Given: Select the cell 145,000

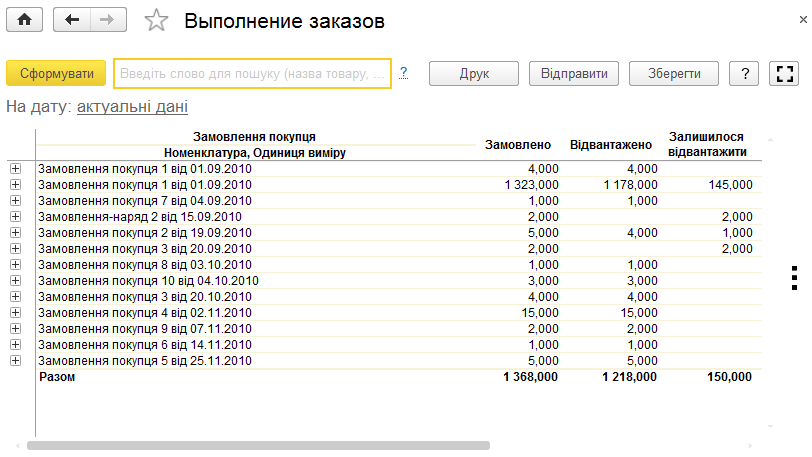Looking at the screenshot, I should (x=730, y=185).
